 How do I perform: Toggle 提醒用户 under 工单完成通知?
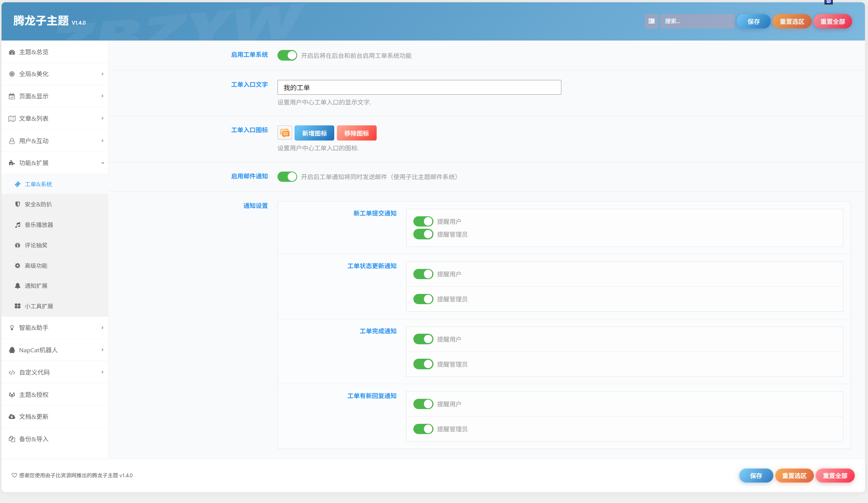tap(423, 339)
